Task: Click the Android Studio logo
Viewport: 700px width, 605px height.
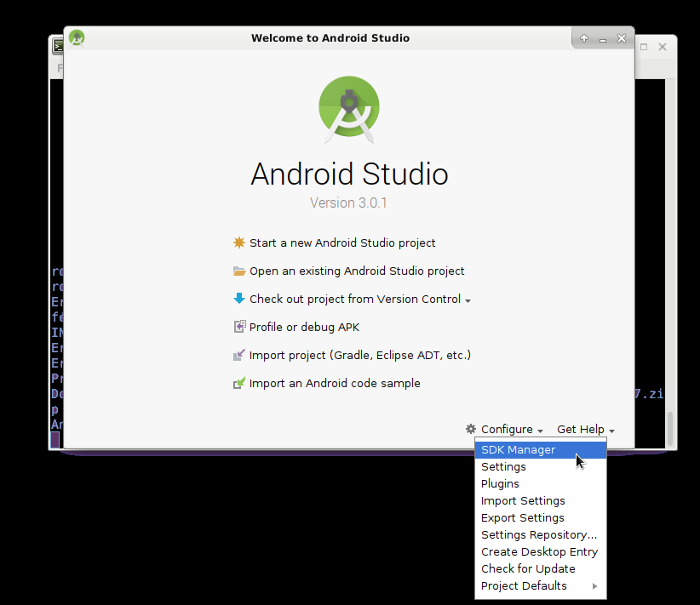Action: tap(349, 109)
